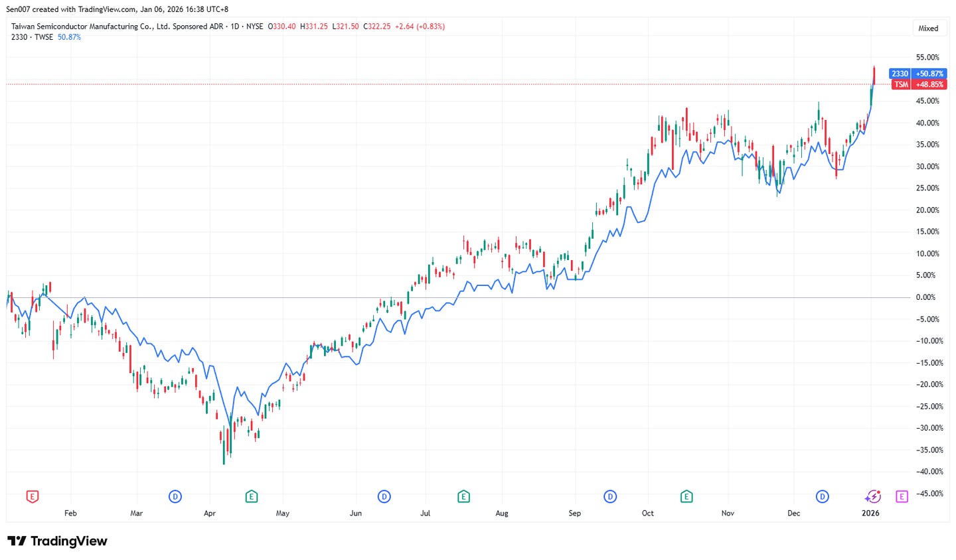Open the pink upcoming earnings marker
Image resolution: width=956 pixels, height=560 pixels.
902,496
